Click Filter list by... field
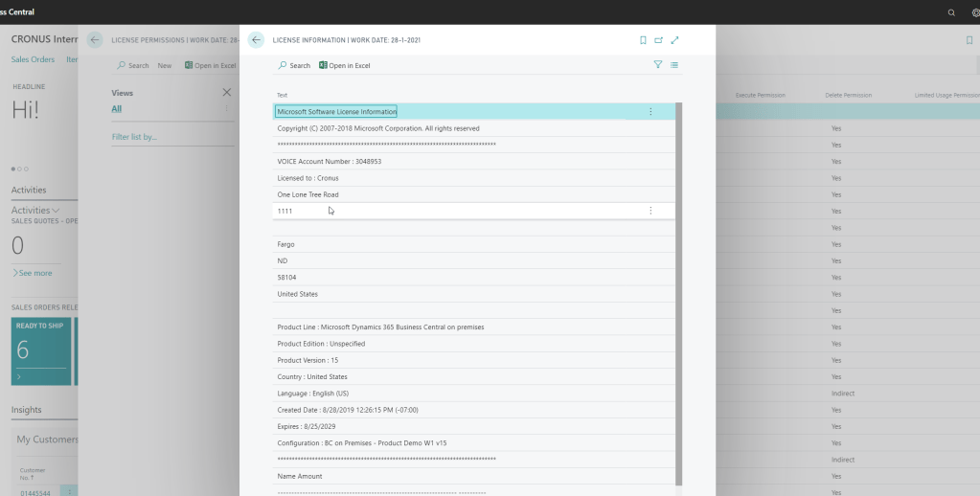 [x=135, y=137]
